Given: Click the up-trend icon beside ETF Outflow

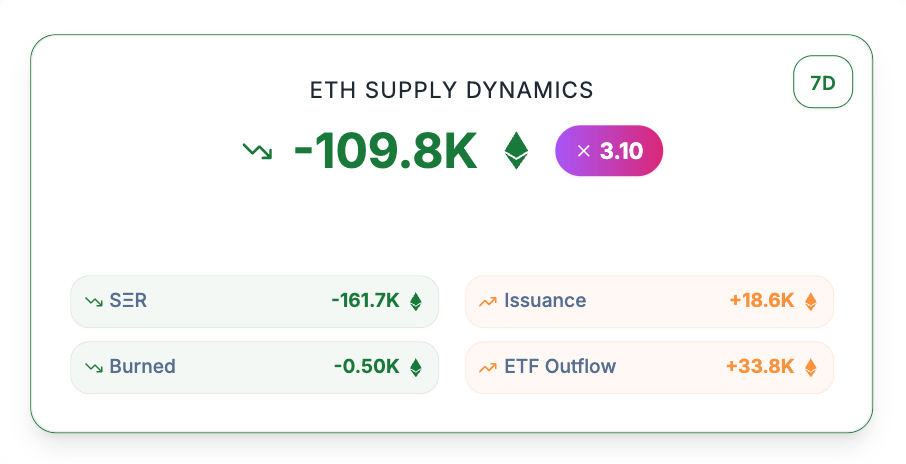Looking at the screenshot, I should [488, 367].
